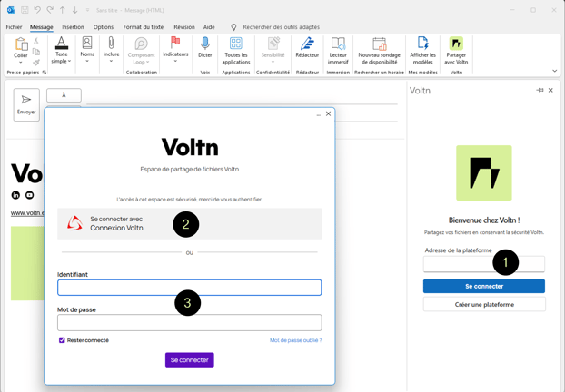Click Rechercher des outils adaptés search box
The image size is (565, 392).
click(281, 27)
